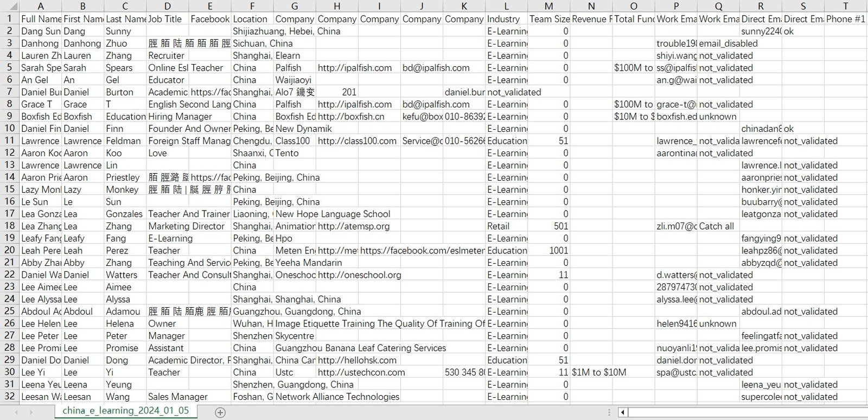Click the 'Full Name' header cell
This screenshot has width=868, height=420.
(x=41, y=19)
